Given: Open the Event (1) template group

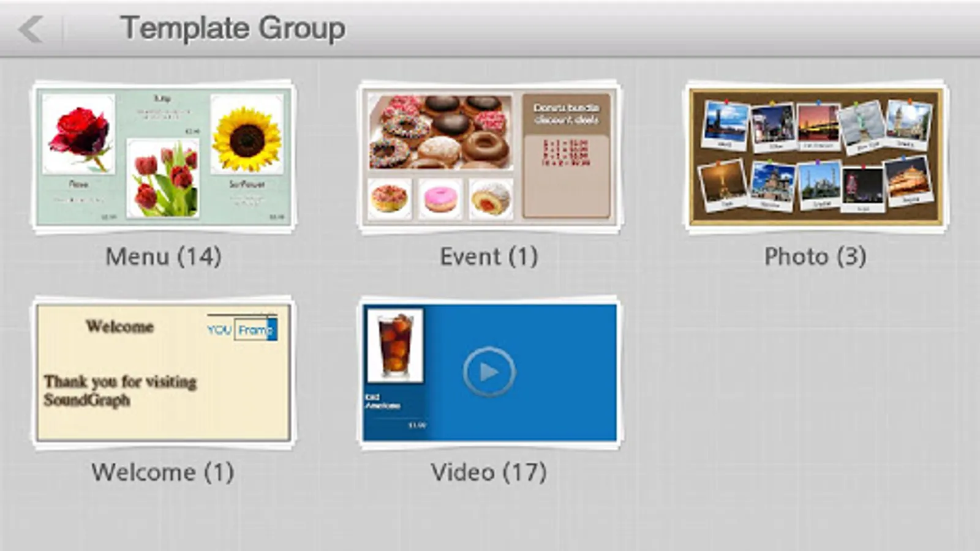Looking at the screenshot, I should pos(488,156).
